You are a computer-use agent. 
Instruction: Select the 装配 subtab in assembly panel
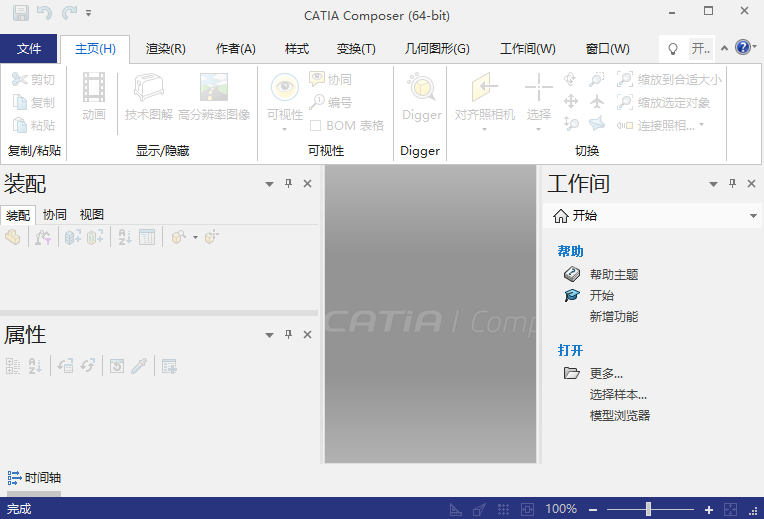coord(18,215)
